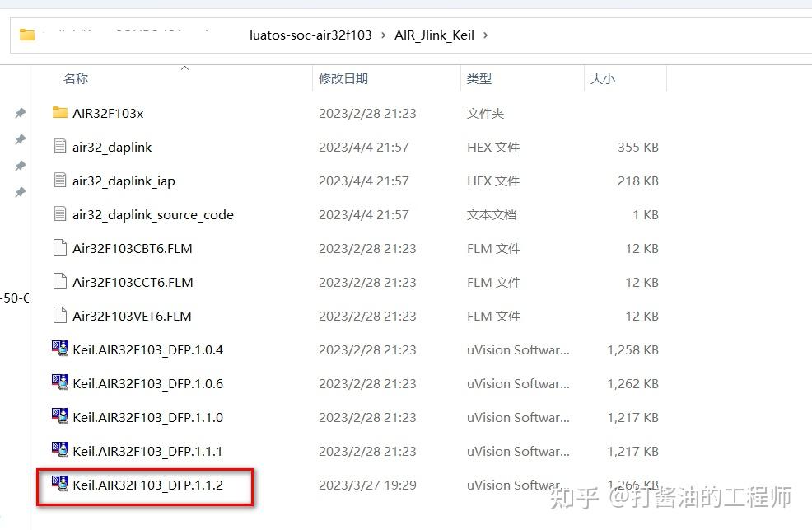Go to luatos-soc-air32f103 in breadcrumb
Screen dimensions: 812x530
(x=310, y=35)
